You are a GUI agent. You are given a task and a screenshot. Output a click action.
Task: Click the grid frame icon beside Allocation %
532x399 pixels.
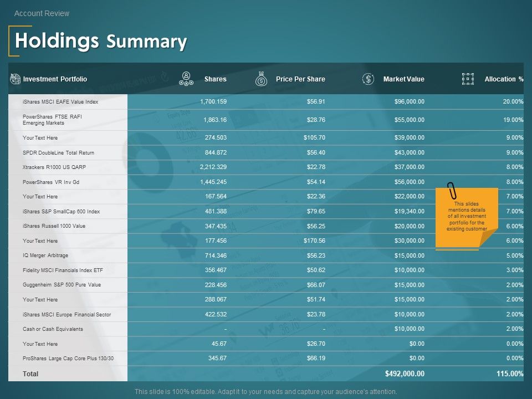click(468, 79)
